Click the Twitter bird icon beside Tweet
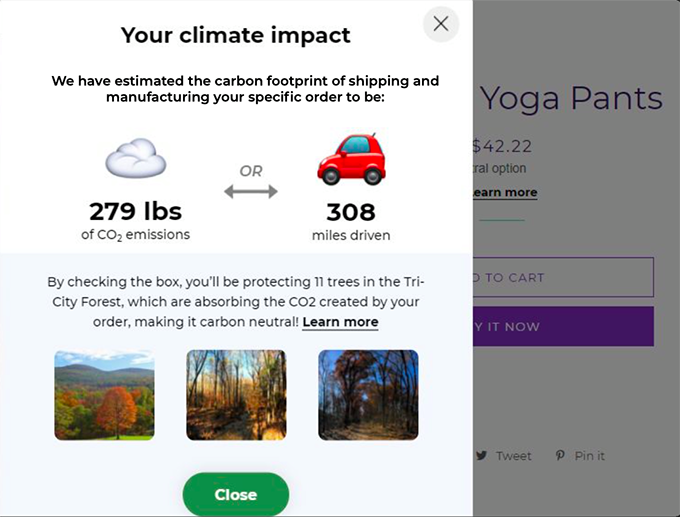 pyautogui.click(x=482, y=456)
